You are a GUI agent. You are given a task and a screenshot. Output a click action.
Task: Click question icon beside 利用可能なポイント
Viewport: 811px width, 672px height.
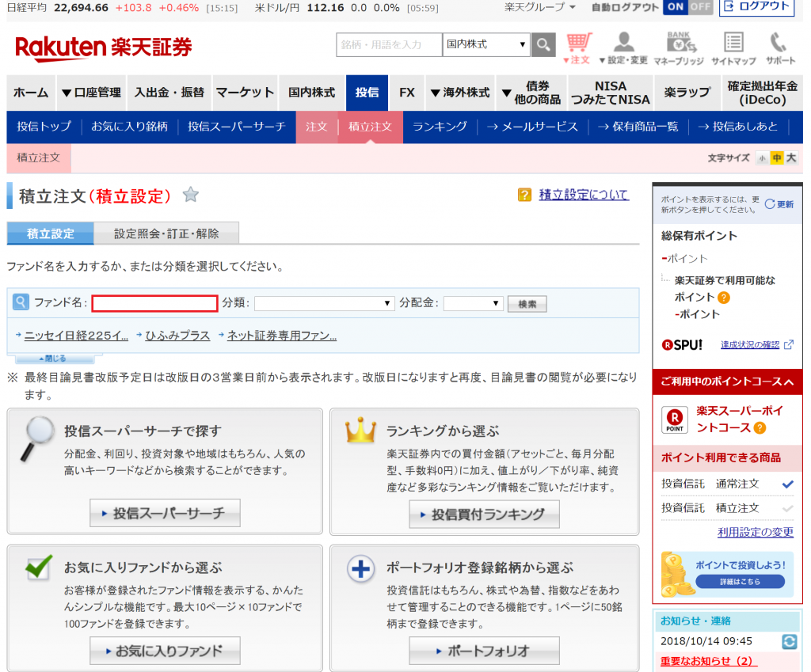click(x=724, y=298)
